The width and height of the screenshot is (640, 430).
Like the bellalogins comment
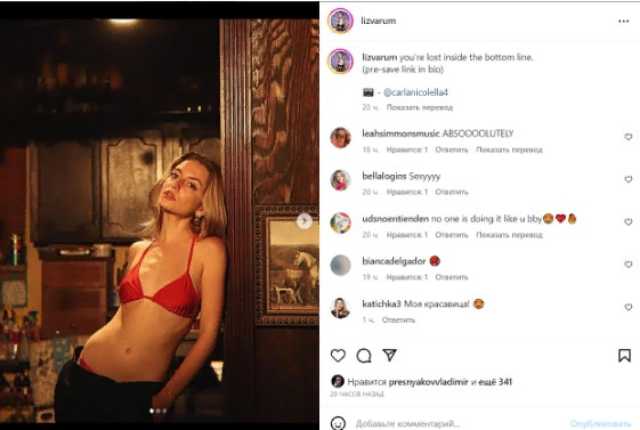coord(628,179)
